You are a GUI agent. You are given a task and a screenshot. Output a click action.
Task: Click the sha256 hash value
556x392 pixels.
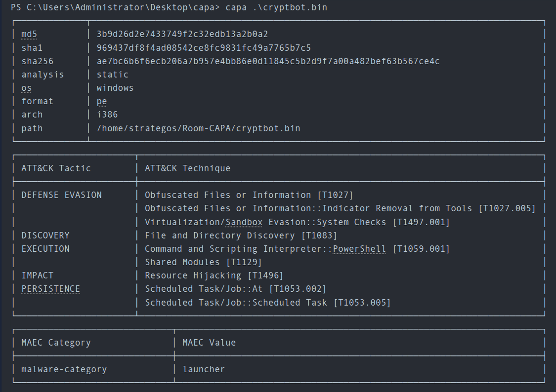268,61
